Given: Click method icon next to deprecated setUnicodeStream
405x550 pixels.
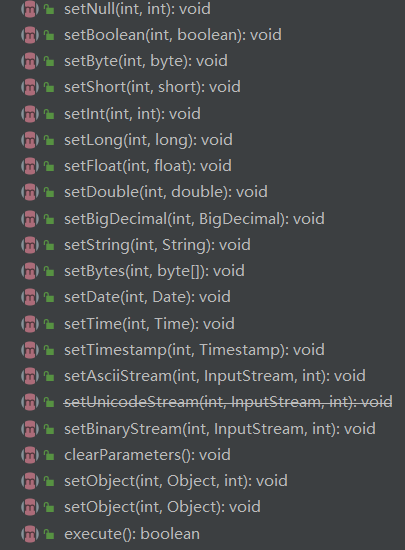Looking at the screenshot, I should click(x=30, y=402).
